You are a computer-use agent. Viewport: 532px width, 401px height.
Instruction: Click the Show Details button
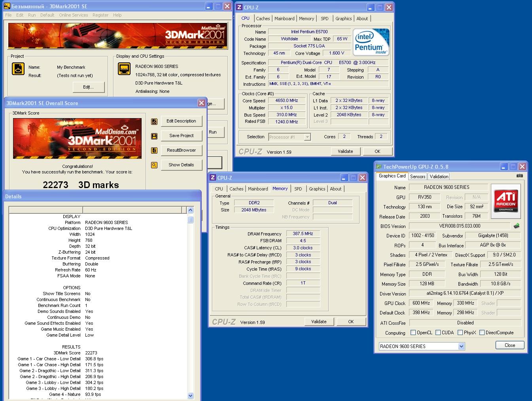coord(181,165)
